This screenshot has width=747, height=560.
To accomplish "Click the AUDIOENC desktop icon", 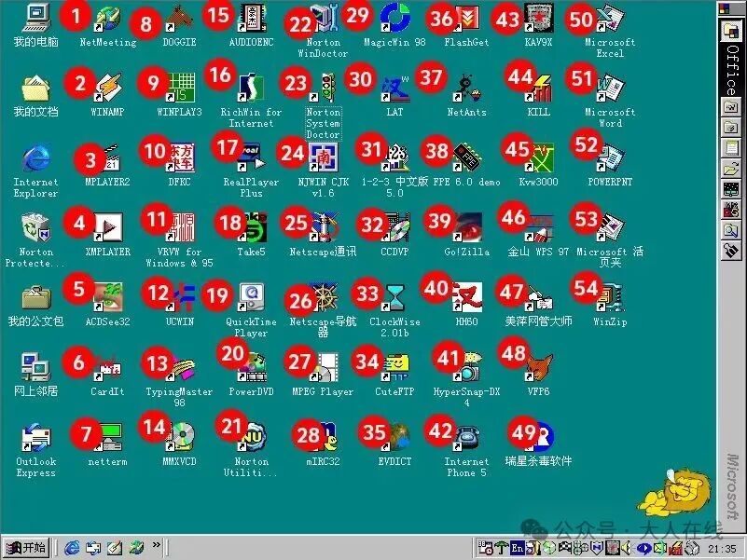I will click(x=252, y=19).
